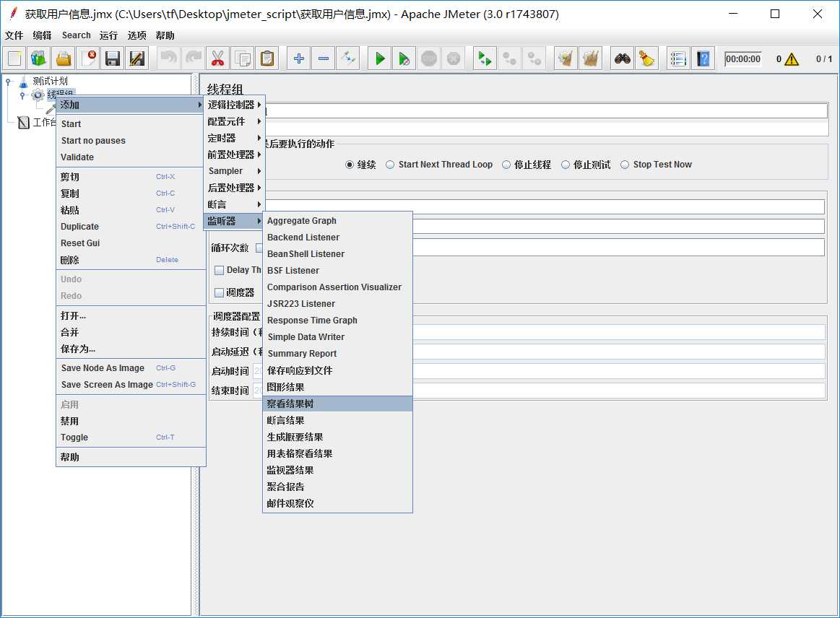This screenshot has height=618, width=840.
Task: Toggle the Delay Thread creation checkbox
Action: [x=219, y=271]
